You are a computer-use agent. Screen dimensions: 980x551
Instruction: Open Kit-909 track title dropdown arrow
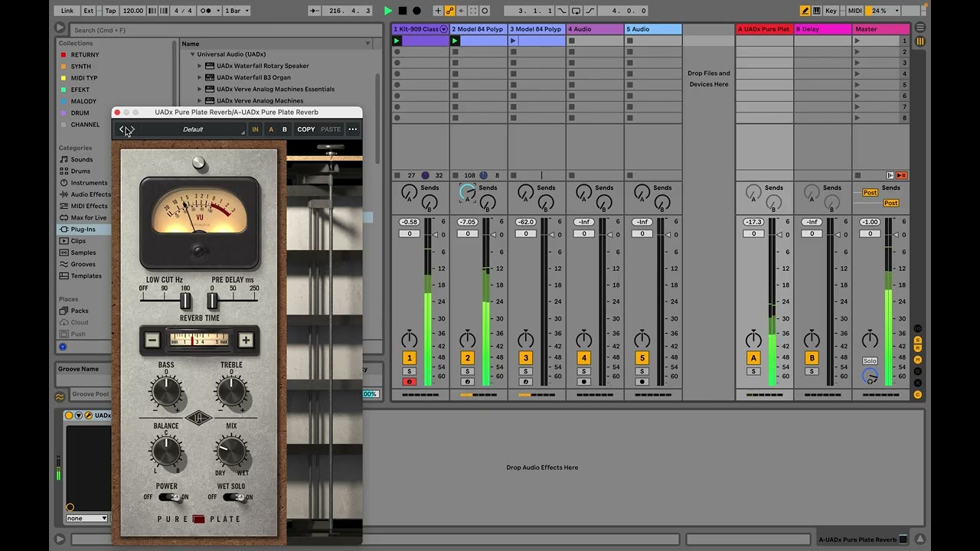pyautogui.click(x=443, y=29)
